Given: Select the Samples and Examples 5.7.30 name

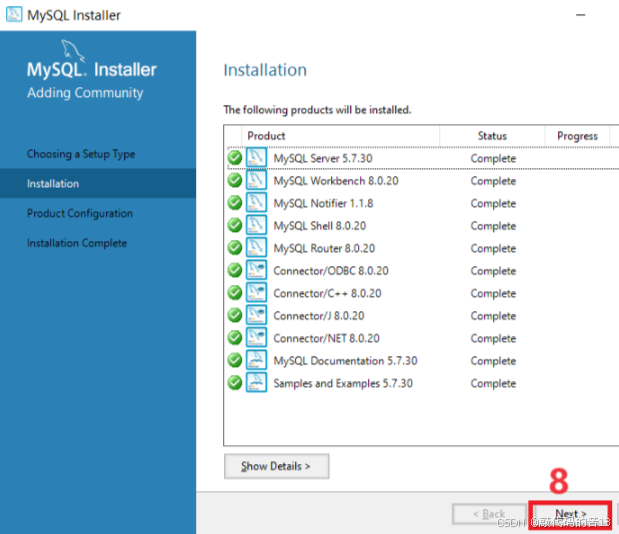Looking at the screenshot, I should (343, 383).
